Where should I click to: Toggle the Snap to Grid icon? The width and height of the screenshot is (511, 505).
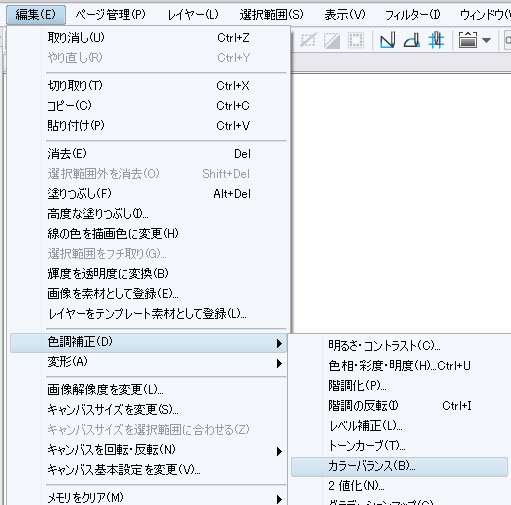tap(436, 41)
